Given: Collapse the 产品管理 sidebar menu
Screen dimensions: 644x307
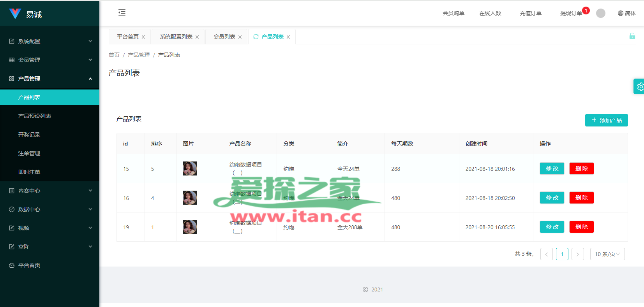Looking at the screenshot, I should click(x=49, y=79).
